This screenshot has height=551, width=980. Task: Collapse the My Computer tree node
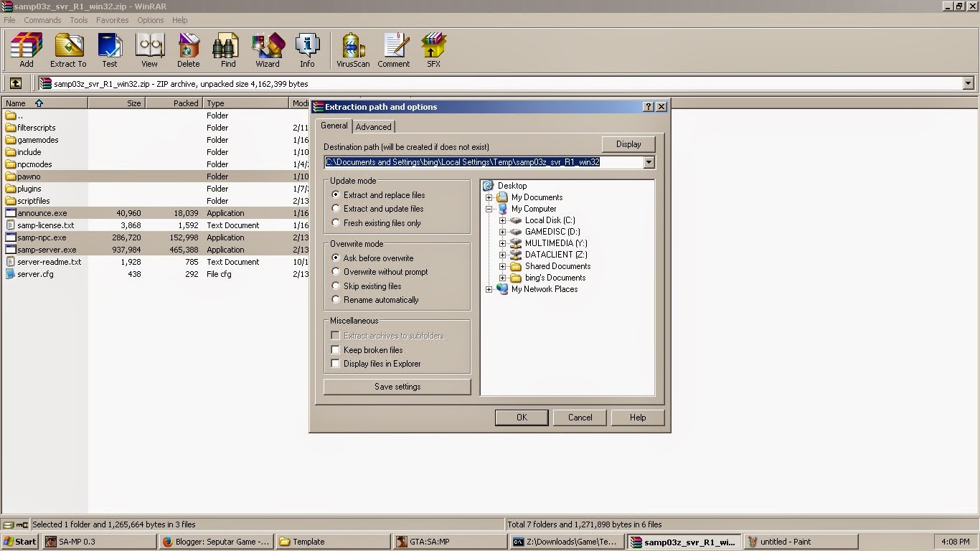click(489, 209)
